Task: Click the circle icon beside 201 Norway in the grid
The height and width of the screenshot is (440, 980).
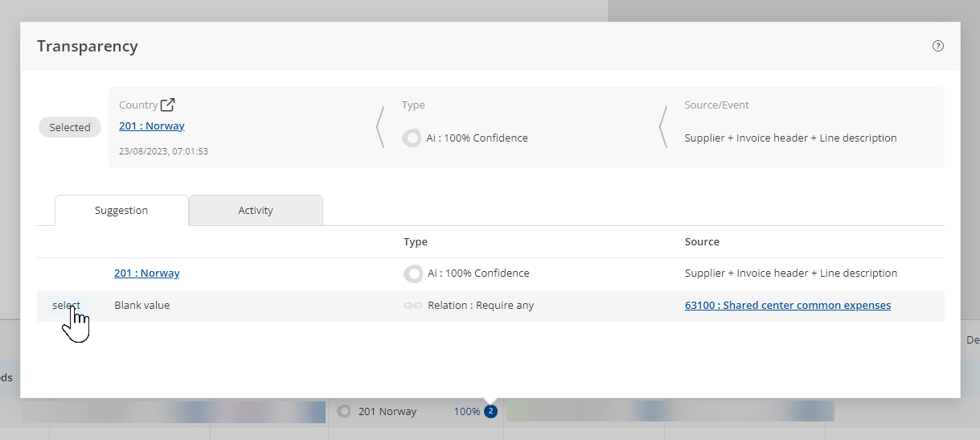Action: 344,412
